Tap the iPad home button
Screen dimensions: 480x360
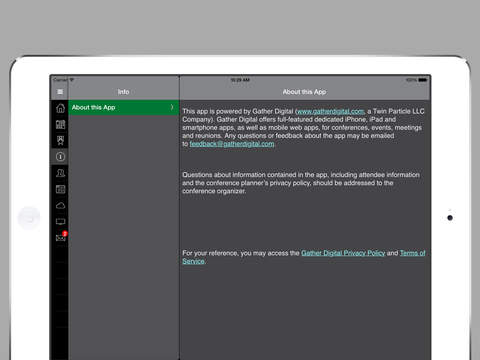pos(29,218)
